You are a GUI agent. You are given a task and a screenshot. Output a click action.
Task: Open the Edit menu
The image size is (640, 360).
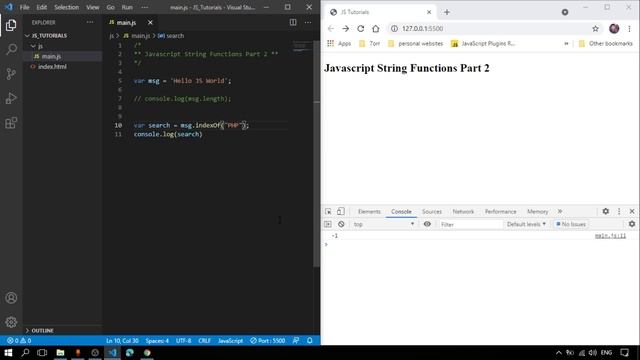click(x=41, y=7)
